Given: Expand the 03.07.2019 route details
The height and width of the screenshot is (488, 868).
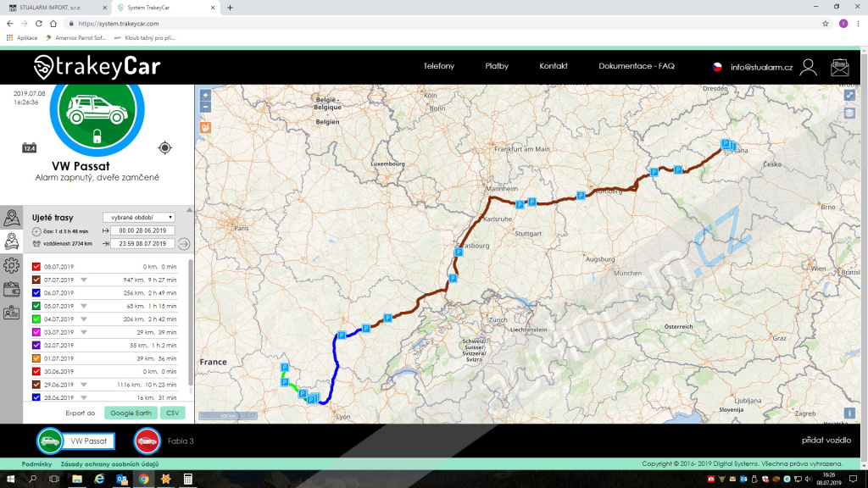Looking at the screenshot, I should 84,332.
